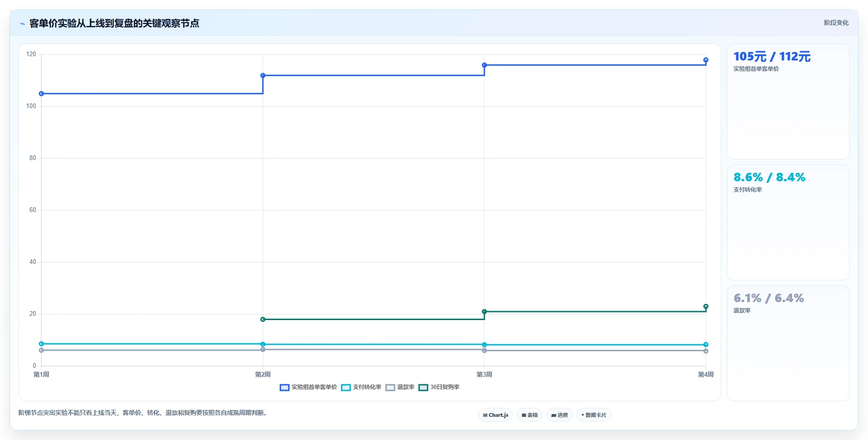Toggle the 实验组首单客单价 legend series
The image size is (868, 440).
tap(309, 387)
